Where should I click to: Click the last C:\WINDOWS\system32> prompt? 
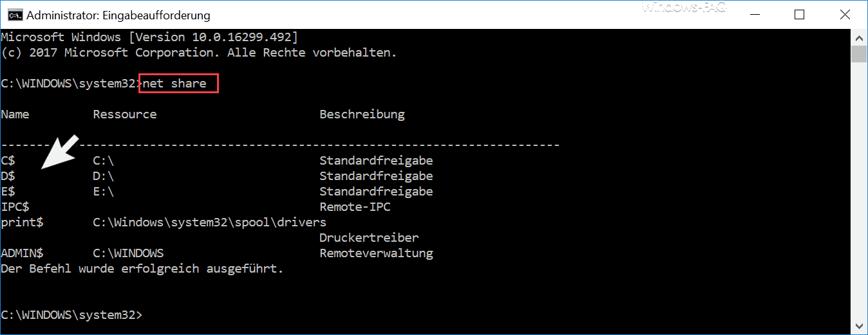(x=71, y=315)
